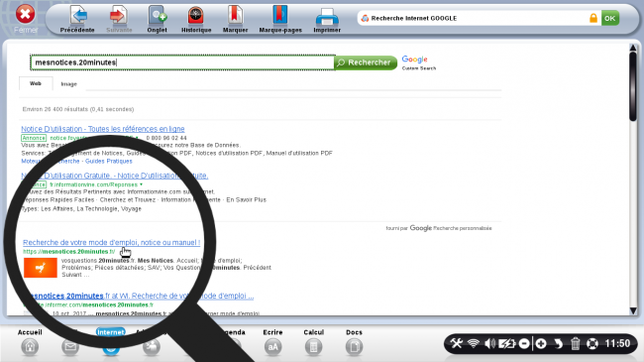Open the Marque-pages list
Image resolution: width=644 pixels, height=362 pixels.
[x=280, y=19]
